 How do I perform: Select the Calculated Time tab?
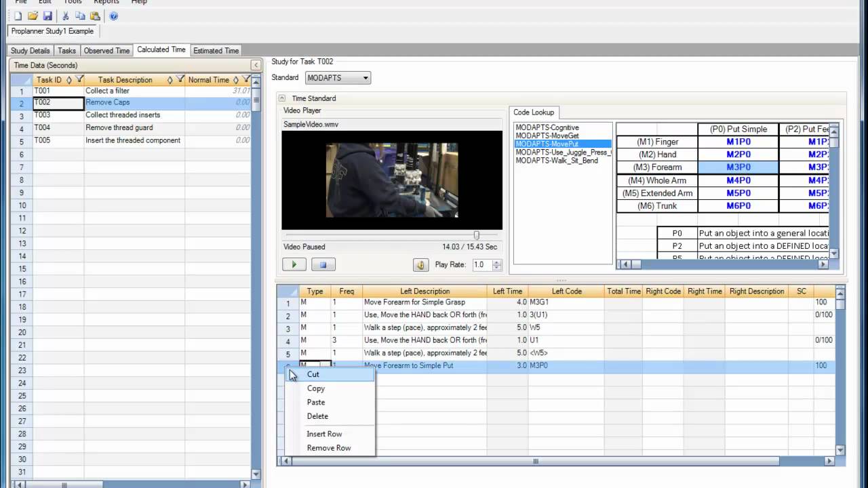pyautogui.click(x=161, y=49)
